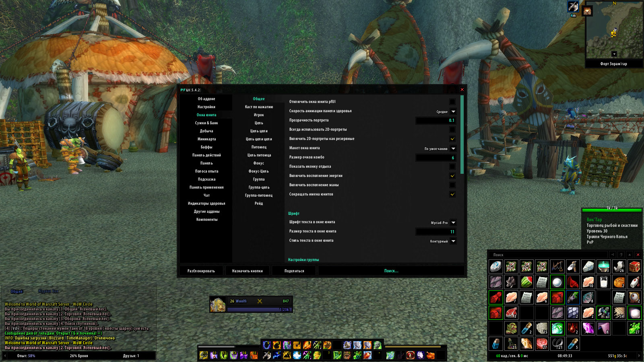Click the settings panel vertical scrollbar

[462, 135]
